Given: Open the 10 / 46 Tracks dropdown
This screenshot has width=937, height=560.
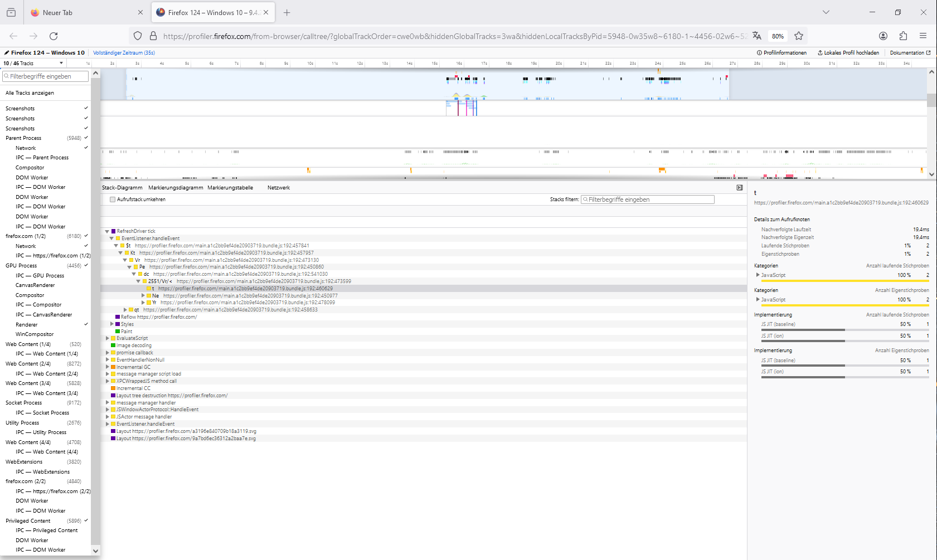Looking at the screenshot, I should [33, 63].
